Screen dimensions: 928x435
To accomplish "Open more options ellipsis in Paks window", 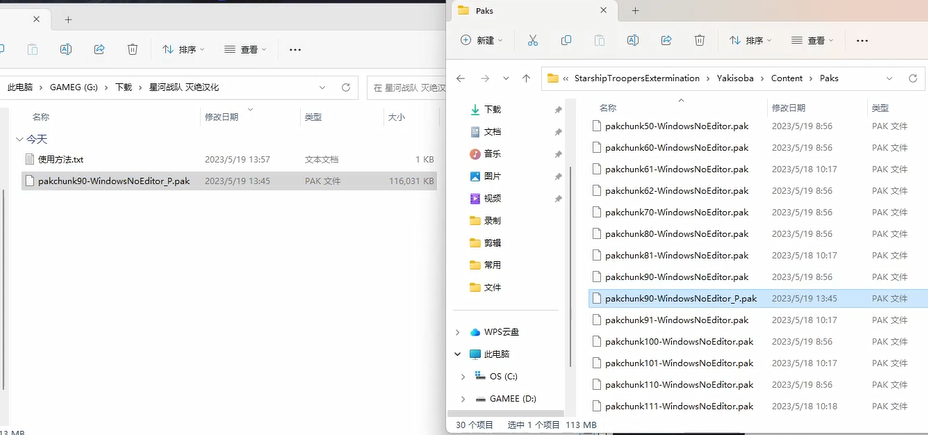I will coord(862,40).
